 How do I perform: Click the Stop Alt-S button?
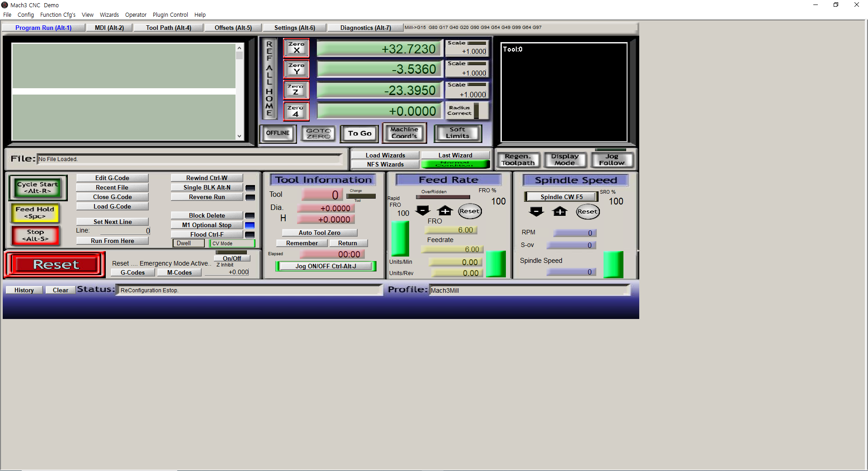pos(35,235)
